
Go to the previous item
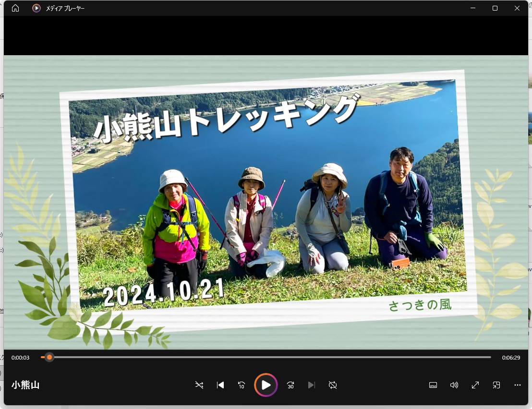tap(220, 385)
